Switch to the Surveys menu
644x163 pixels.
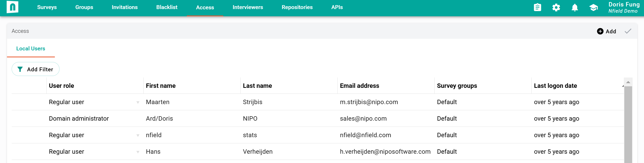(47, 7)
